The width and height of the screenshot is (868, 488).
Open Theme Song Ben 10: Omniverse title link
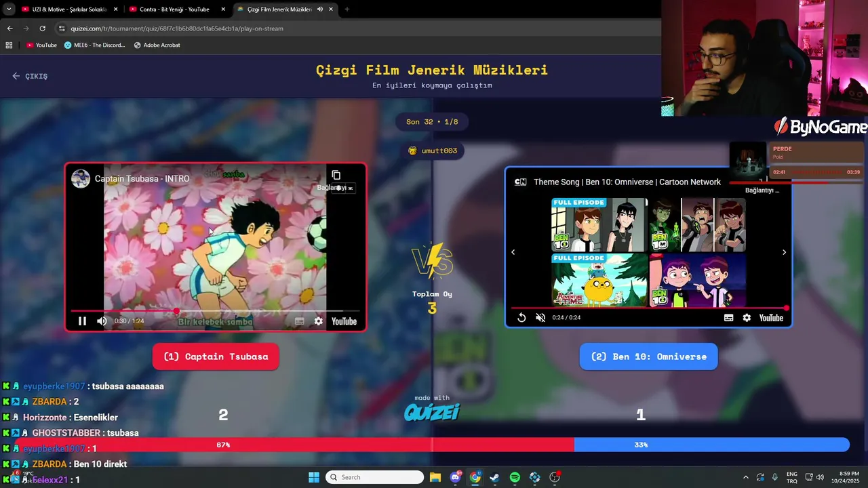point(627,182)
